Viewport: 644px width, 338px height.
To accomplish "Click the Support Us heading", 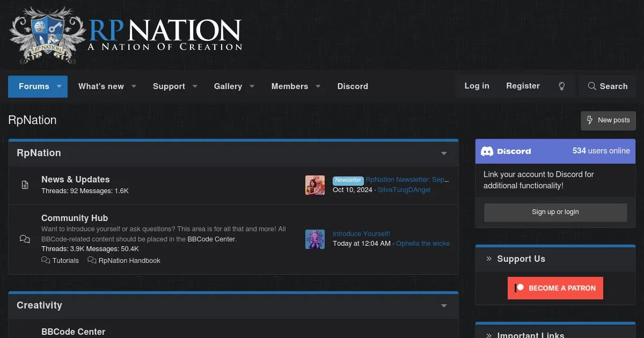I will (x=521, y=259).
